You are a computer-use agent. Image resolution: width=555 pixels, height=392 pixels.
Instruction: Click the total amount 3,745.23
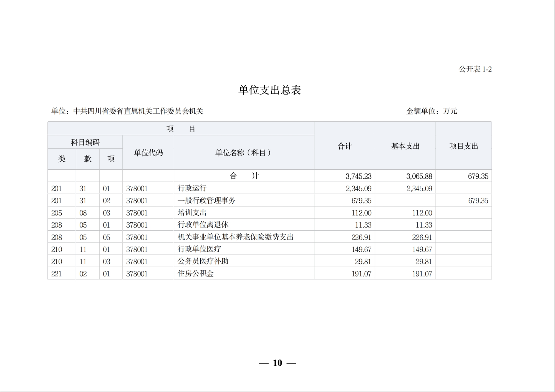click(358, 176)
